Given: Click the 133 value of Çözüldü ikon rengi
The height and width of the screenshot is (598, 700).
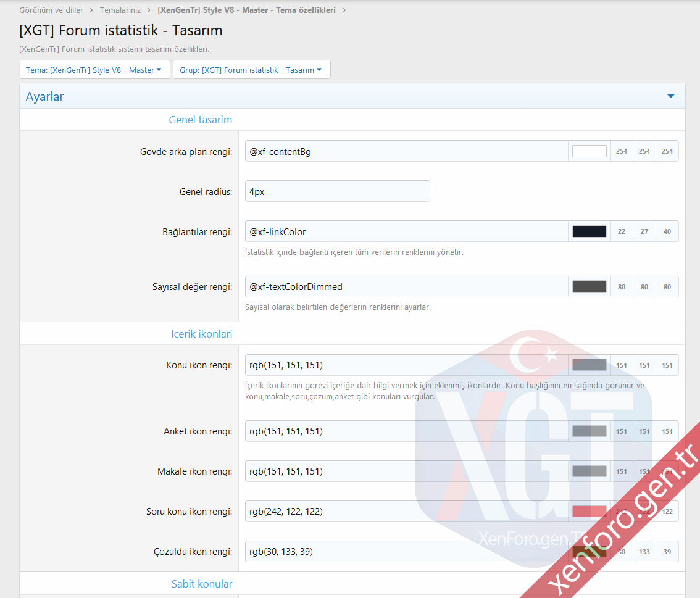Looking at the screenshot, I should pyautogui.click(x=644, y=552).
